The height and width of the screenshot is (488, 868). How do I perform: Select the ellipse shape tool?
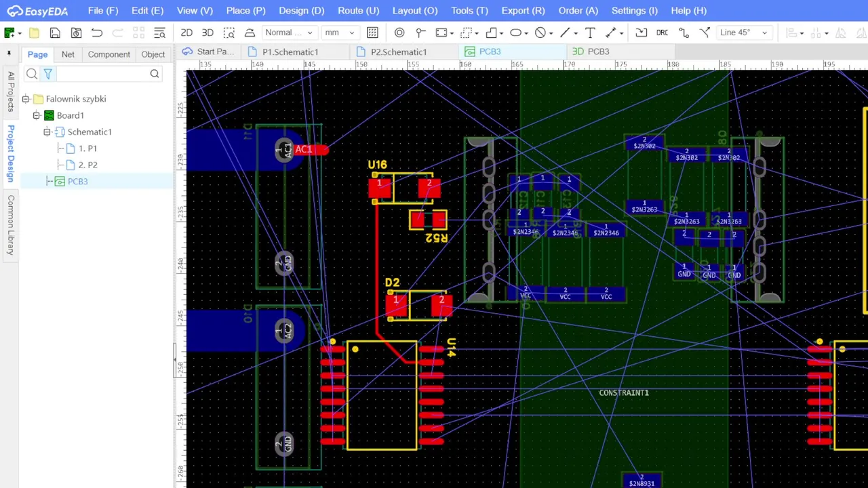click(x=515, y=33)
